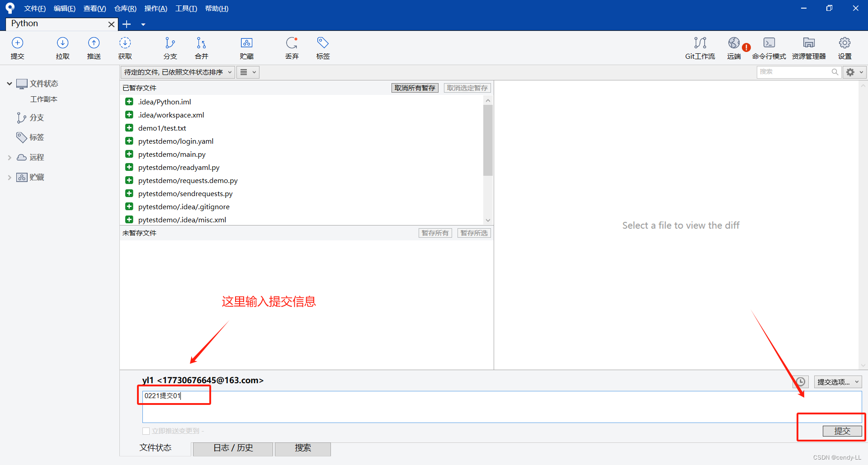Click the staged files scrollbar thumb
This screenshot has height=465, width=868.
pos(488,140)
